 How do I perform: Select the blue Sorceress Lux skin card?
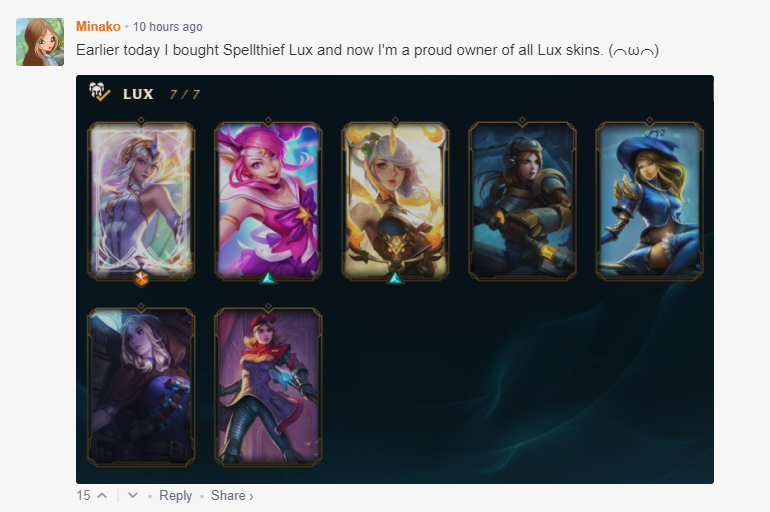(x=650, y=201)
